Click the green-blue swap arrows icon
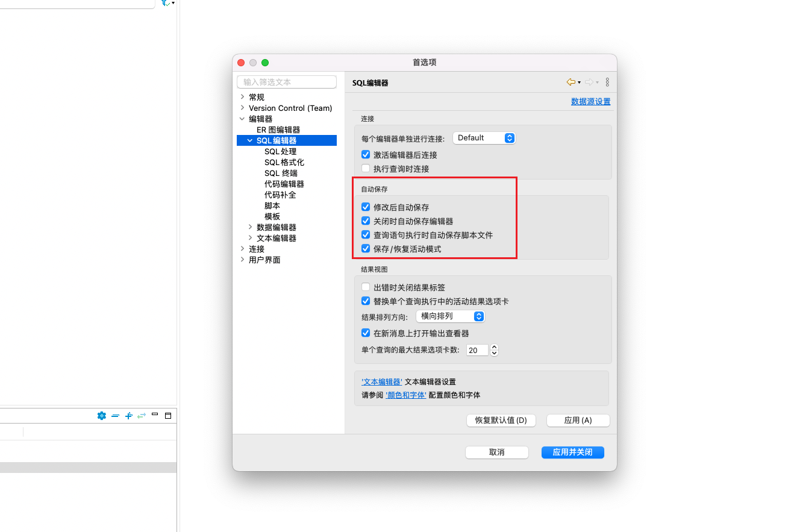791x532 pixels. [x=142, y=416]
